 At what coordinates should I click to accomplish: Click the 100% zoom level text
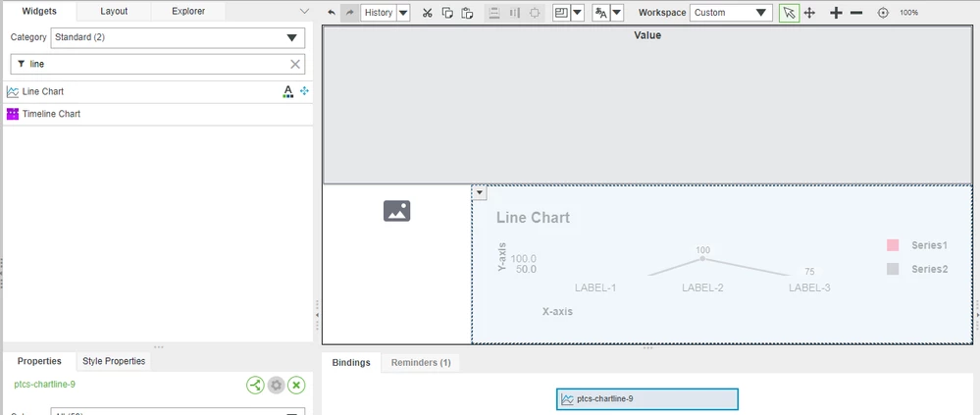click(x=908, y=13)
